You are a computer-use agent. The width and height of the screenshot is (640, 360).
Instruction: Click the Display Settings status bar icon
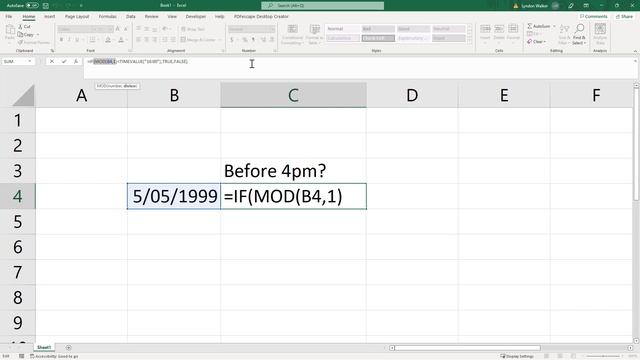tap(517, 356)
